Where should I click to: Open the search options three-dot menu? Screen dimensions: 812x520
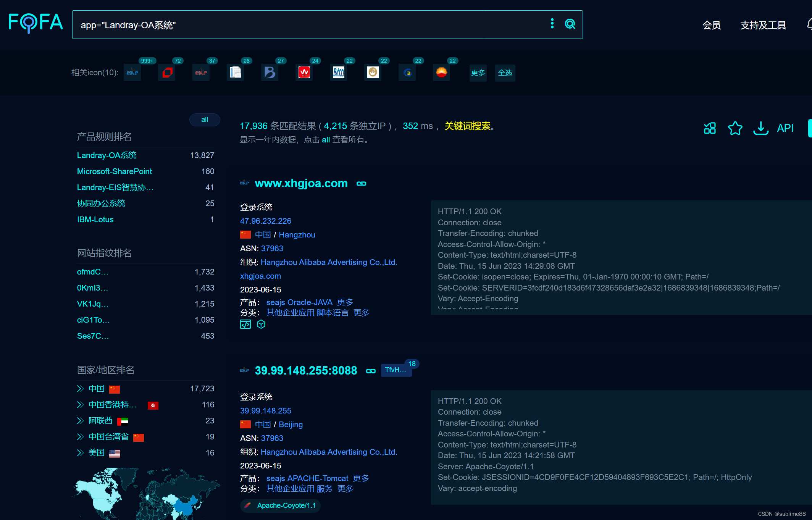click(x=552, y=24)
